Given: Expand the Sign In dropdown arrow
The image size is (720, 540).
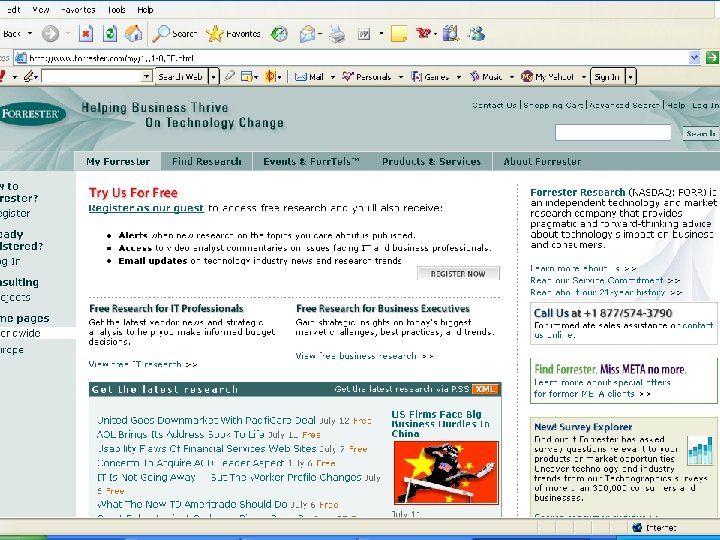Looking at the screenshot, I should click(x=630, y=77).
